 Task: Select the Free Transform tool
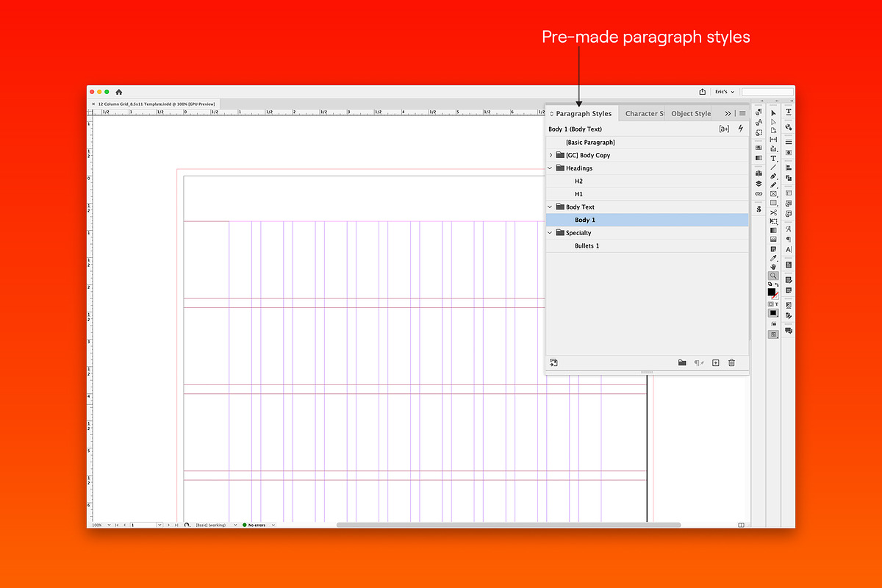pos(773,221)
